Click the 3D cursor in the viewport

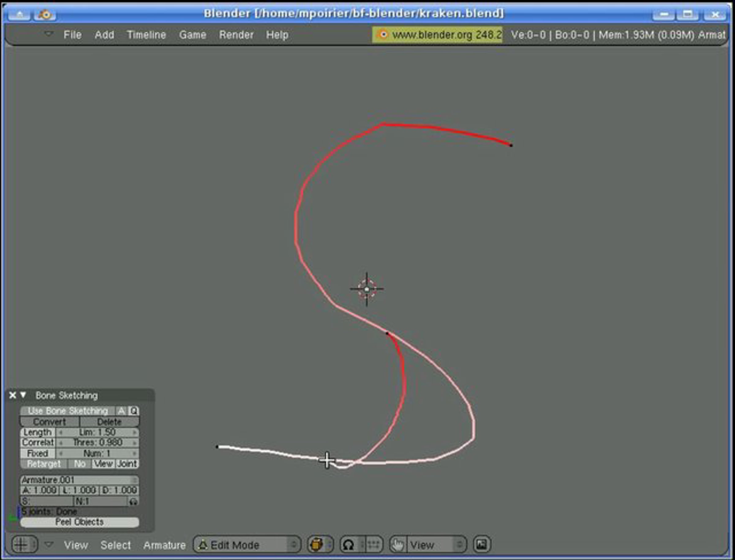(367, 289)
